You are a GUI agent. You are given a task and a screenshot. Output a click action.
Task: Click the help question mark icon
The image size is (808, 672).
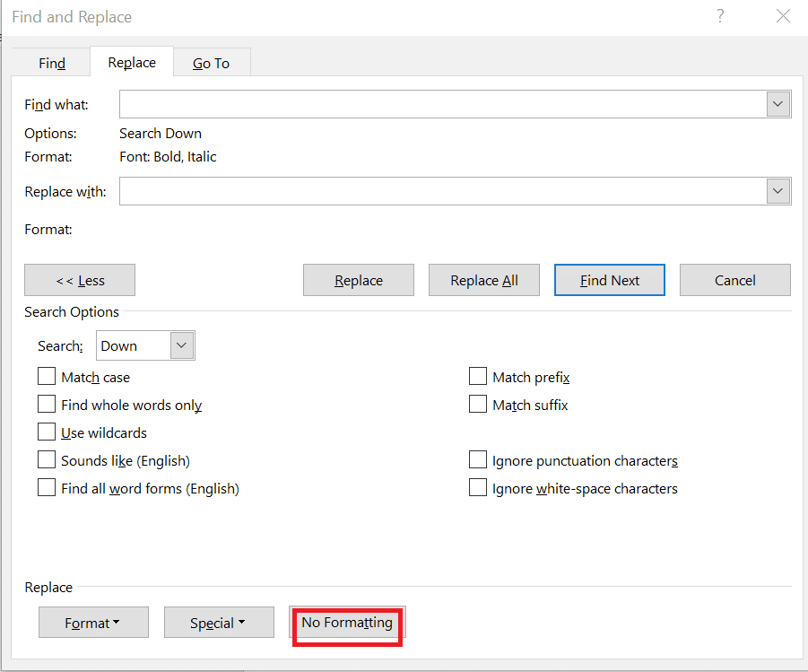click(720, 16)
